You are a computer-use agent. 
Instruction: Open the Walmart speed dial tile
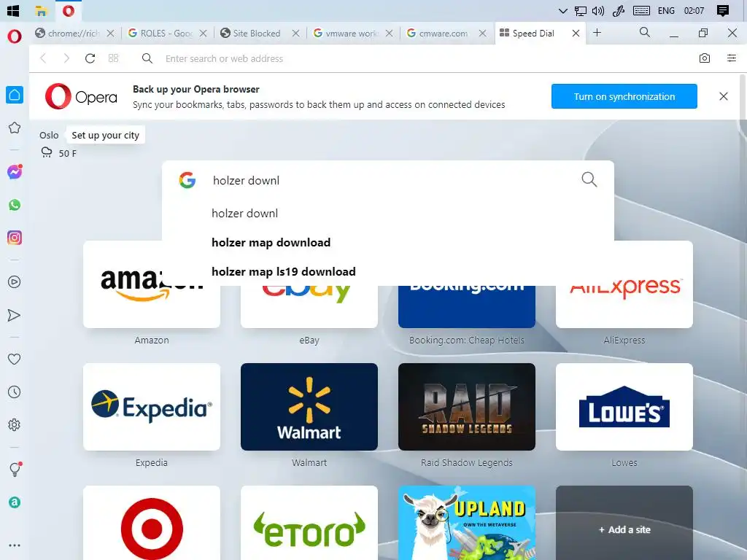309,407
